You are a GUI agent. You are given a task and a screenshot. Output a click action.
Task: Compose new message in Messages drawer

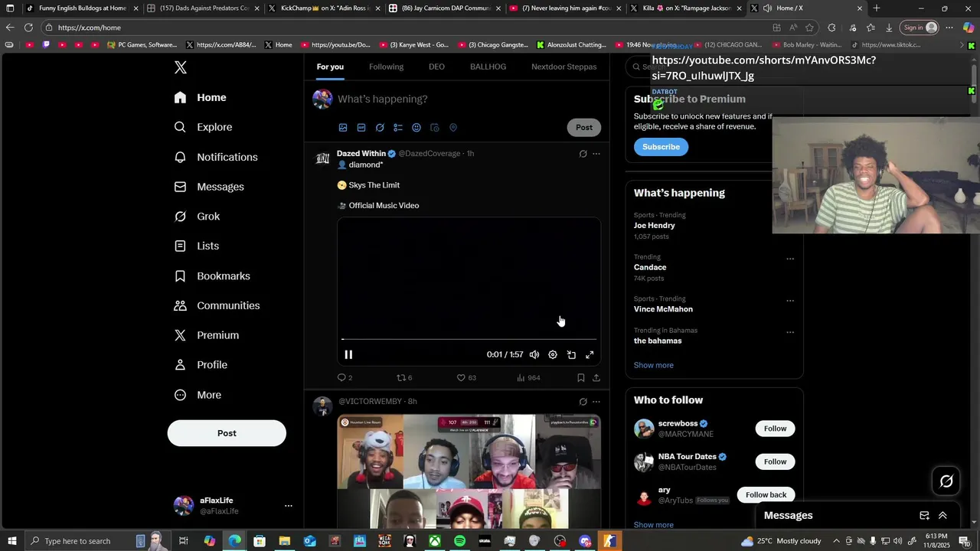point(924,516)
